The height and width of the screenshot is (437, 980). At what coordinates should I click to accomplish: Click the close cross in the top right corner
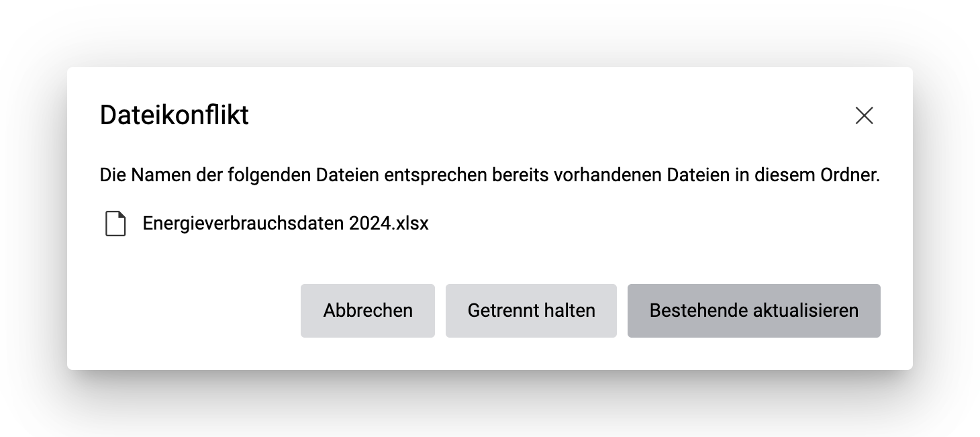[864, 115]
